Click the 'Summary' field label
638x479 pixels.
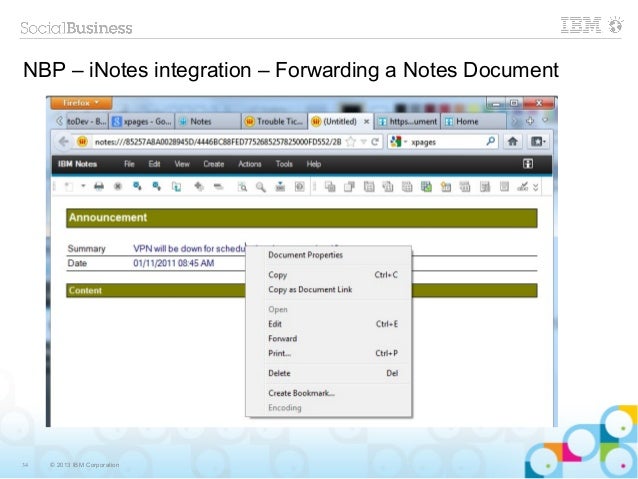tap(86, 249)
